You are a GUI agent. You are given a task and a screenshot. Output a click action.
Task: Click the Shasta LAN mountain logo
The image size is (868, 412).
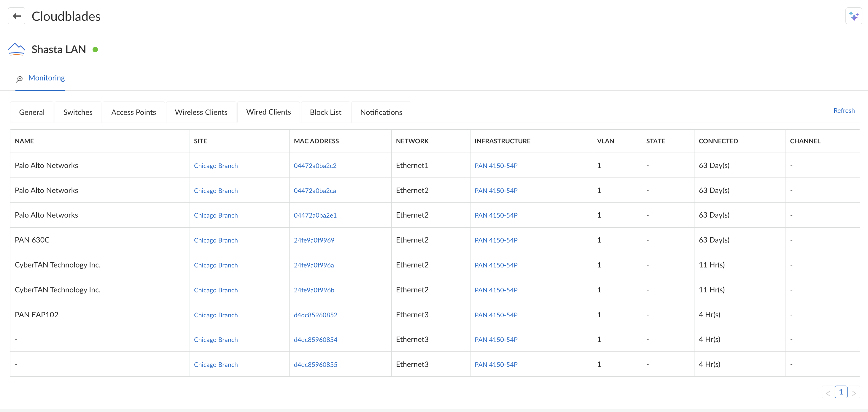(x=17, y=49)
